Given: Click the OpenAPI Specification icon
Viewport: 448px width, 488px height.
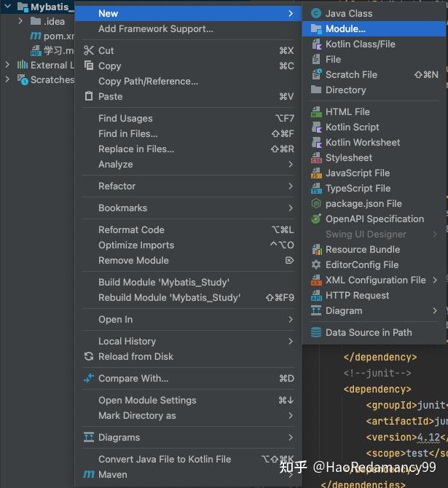Looking at the screenshot, I should click(x=316, y=219).
